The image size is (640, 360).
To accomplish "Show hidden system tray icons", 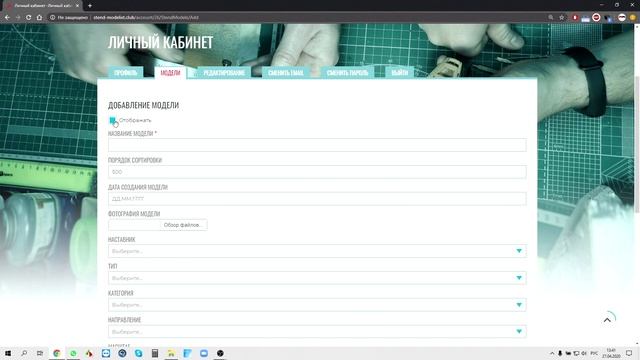I will pyautogui.click(x=552, y=353).
